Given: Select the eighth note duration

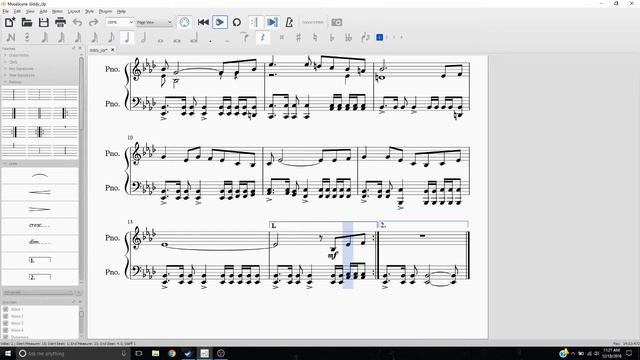Looking at the screenshot, I should [x=111, y=38].
